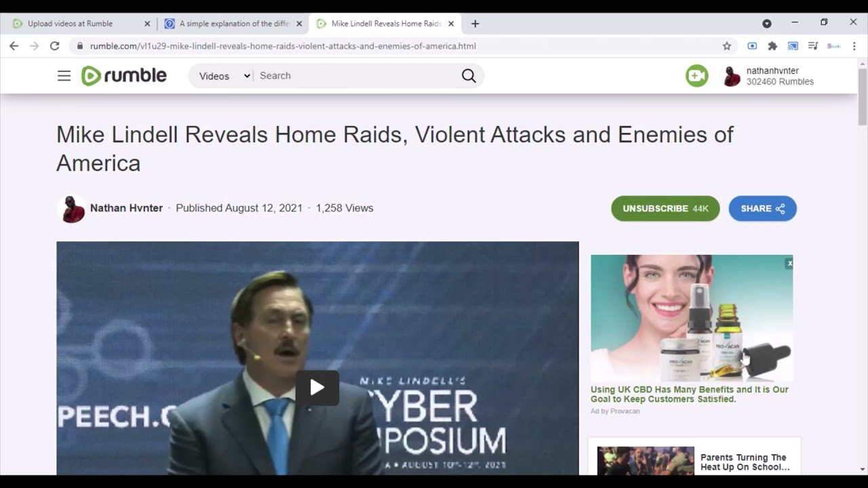Select the Mike Lindell Reveals Home Raids tab

point(385,24)
